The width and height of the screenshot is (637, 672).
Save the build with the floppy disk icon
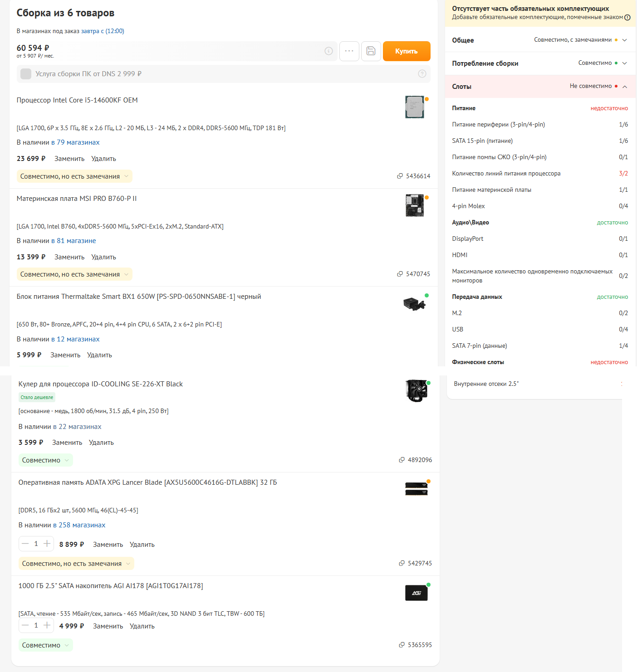coord(371,51)
